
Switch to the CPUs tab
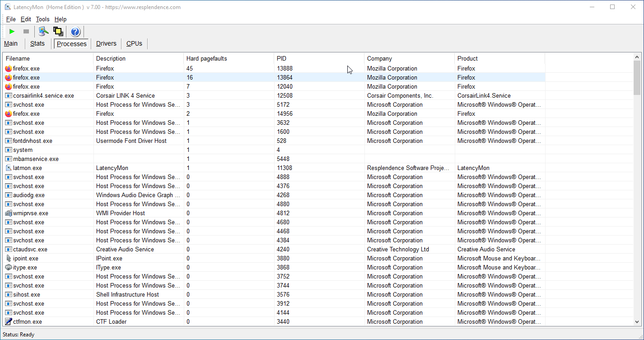pos(134,44)
